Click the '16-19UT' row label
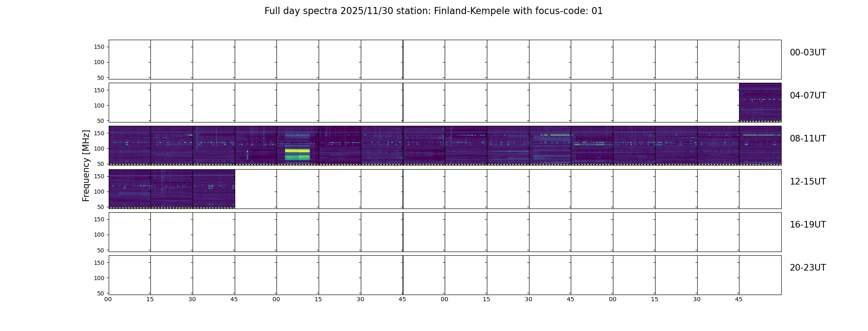This screenshot has width=868, height=331. 808,225
